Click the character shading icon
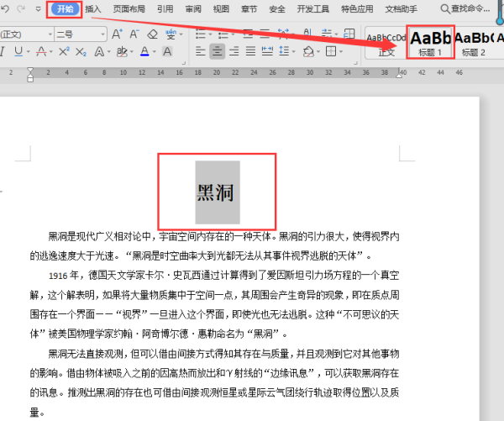The image size is (504, 421). [169, 52]
